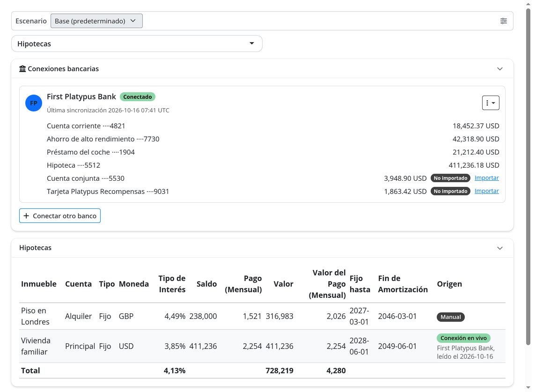Image resolution: width=543 pixels, height=392 pixels.
Task: Click the 411,236.18 USD balance
Action: 474,165
